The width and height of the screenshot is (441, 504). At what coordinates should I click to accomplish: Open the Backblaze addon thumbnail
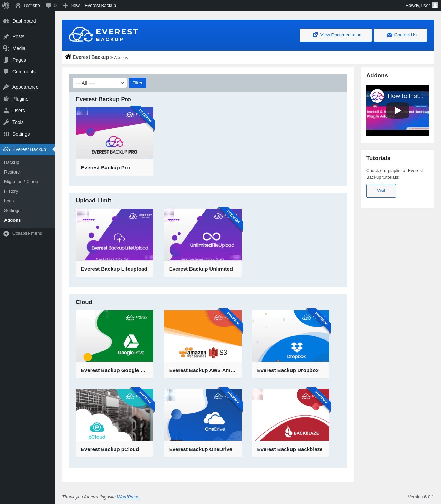click(x=290, y=415)
